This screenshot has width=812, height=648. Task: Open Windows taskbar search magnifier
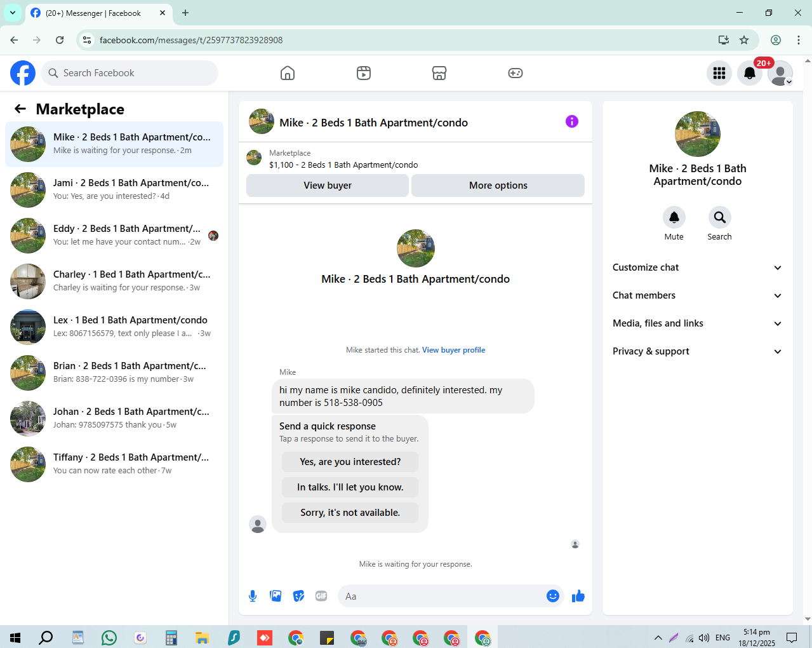click(x=46, y=637)
